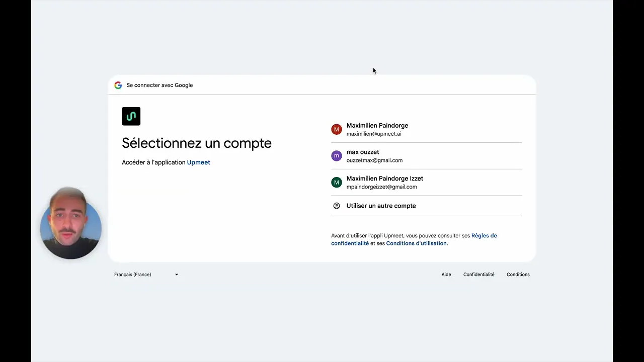
Task: Click the green M avatar for Paindorge Izzet
Action: point(337,183)
